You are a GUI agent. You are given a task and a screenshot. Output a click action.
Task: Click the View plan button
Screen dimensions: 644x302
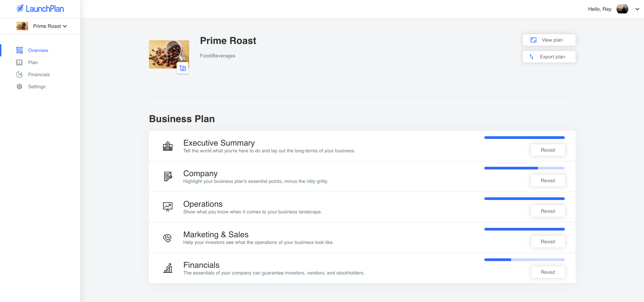[549, 40]
